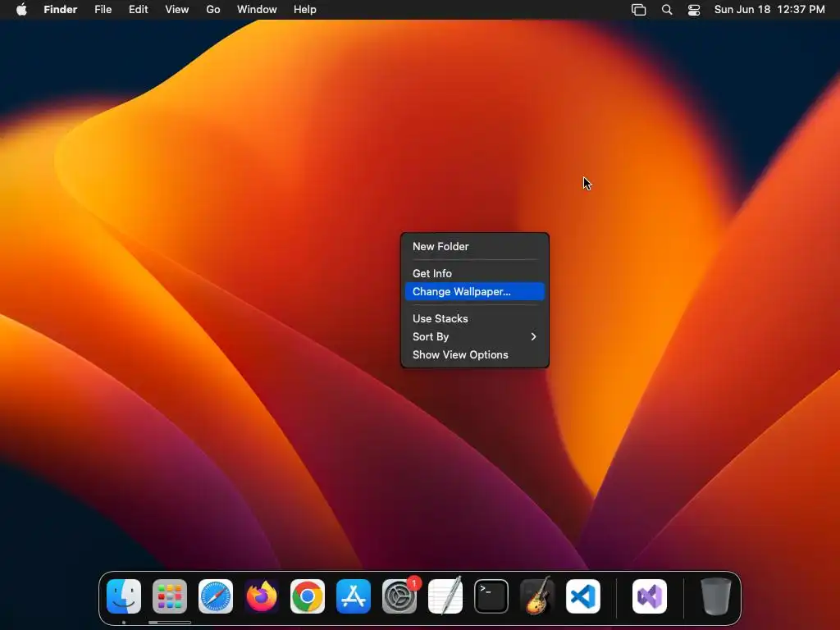
Task: Open Spotlight search magnifier
Action: (667, 10)
